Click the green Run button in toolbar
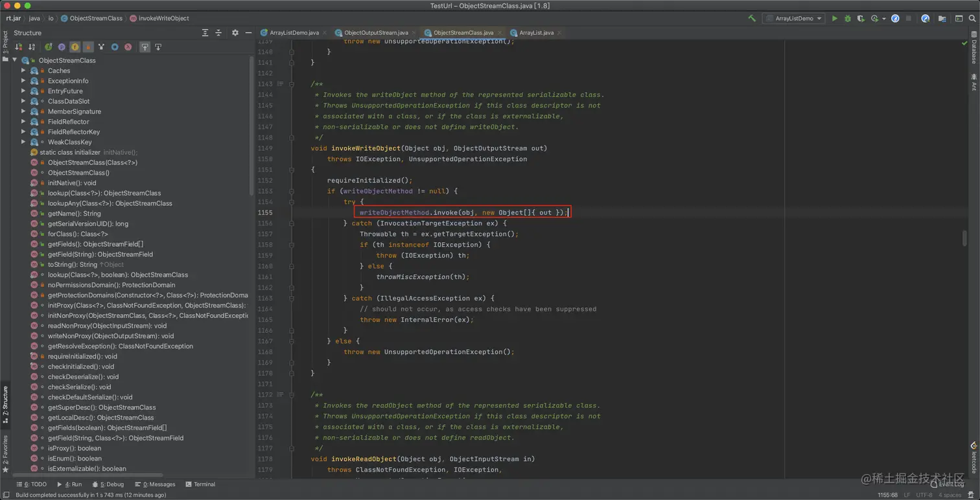This screenshot has width=980, height=500. 834,19
